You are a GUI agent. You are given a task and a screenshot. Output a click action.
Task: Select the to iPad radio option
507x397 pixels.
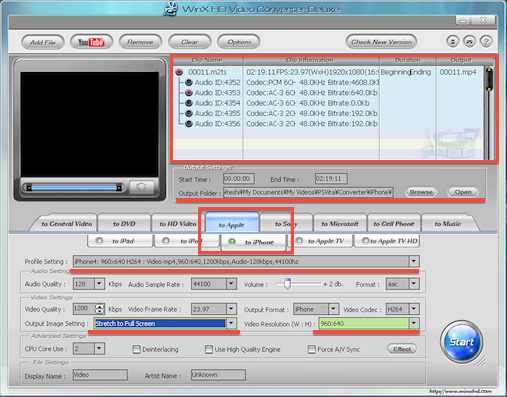click(99, 241)
